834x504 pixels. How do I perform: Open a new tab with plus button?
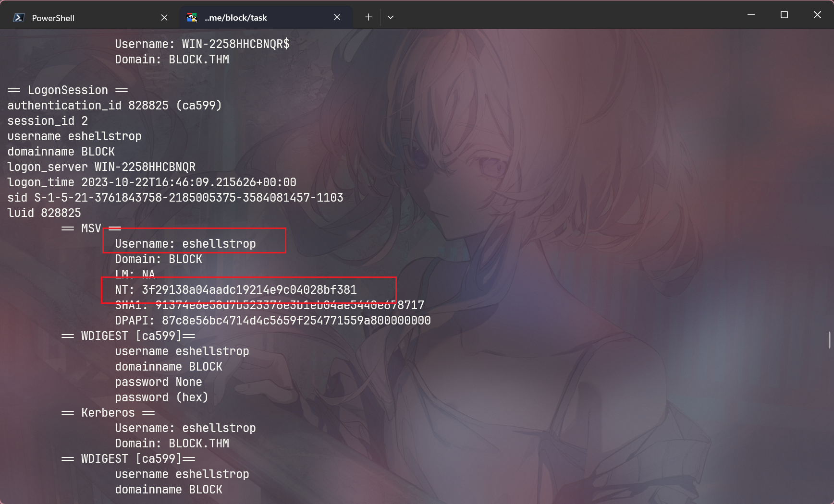pos(368,17)
